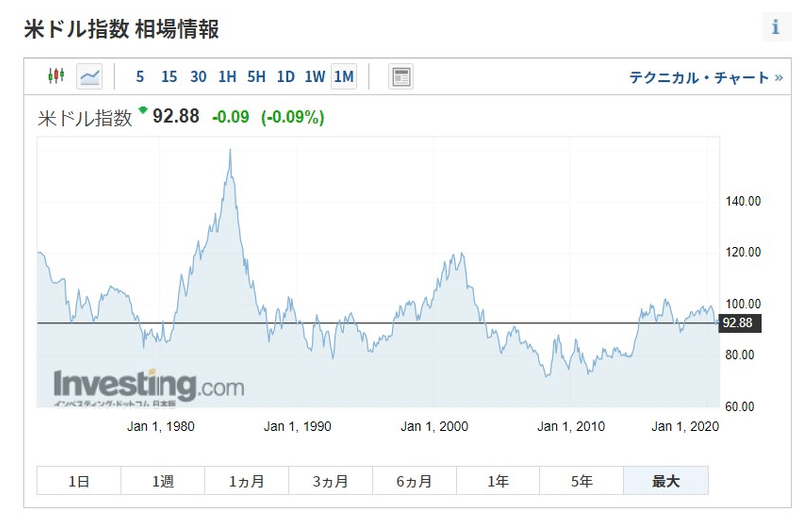Click the green down arrow indicator

(143, 110)
